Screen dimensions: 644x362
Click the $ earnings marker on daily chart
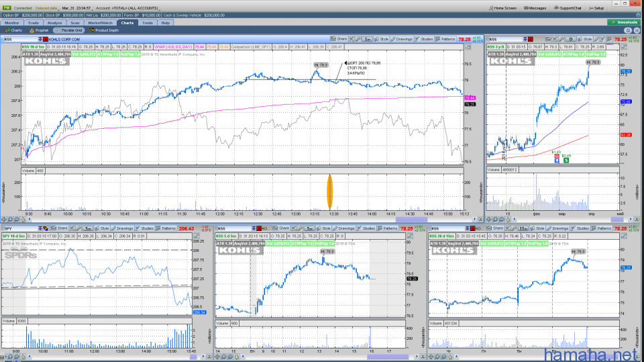[x=566, y=160]
